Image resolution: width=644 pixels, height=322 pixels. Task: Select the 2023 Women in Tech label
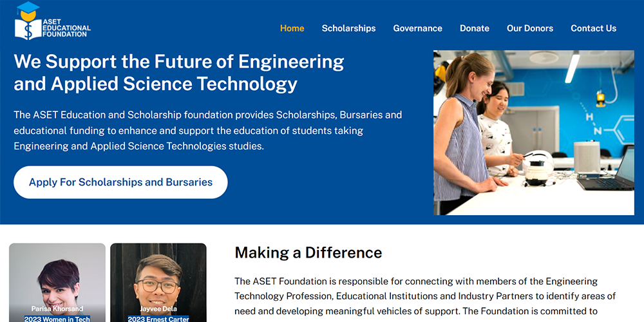57,319
